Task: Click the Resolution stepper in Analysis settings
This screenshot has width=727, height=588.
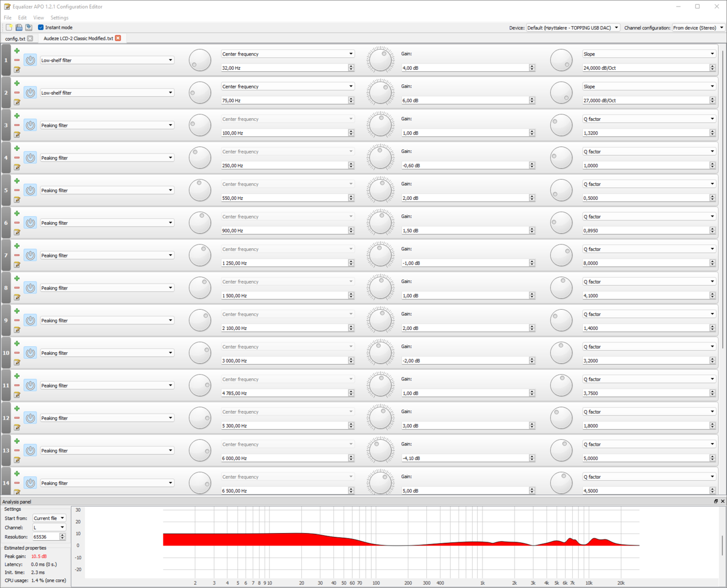Action: (x=62, y=537)
